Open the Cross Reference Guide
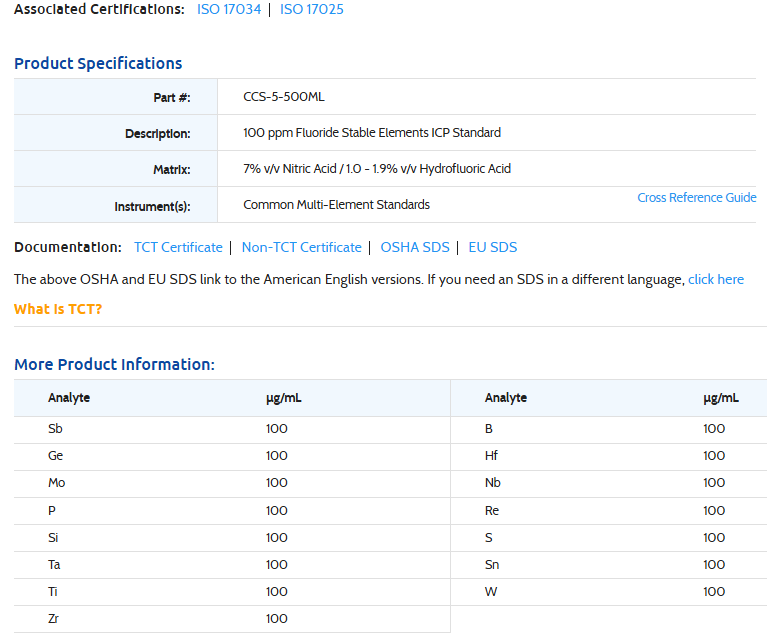 click(696, 197)
